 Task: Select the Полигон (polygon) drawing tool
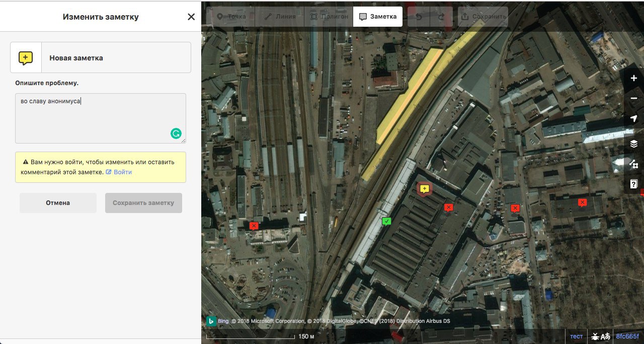[x=329, y=16]
